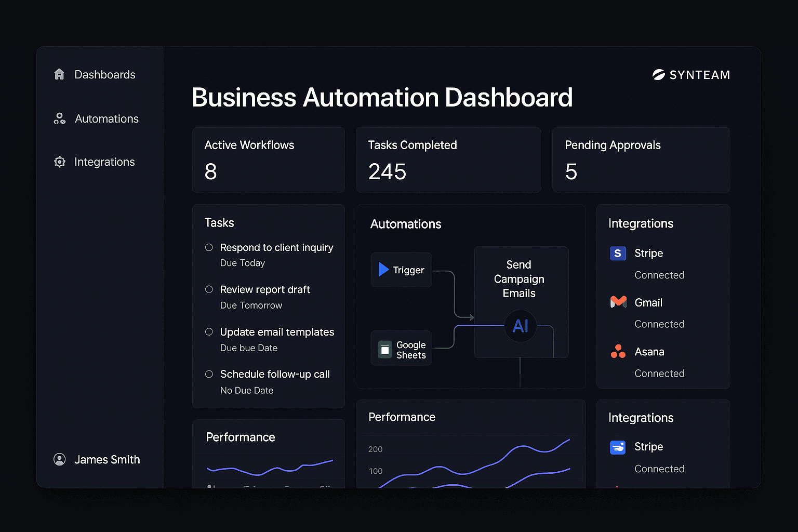Click the Automations icon in the sidebar
The image size is (798, 532).
tap(59, 118)
